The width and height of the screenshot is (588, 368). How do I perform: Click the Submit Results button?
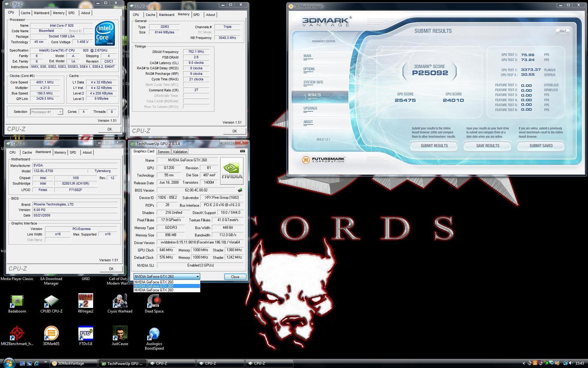coord(434,146)
